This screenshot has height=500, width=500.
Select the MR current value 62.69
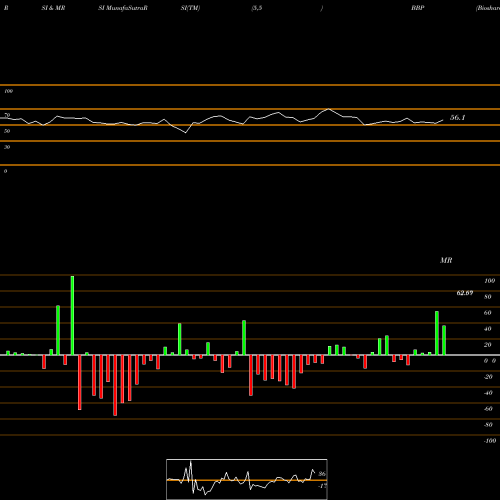click(465, 293)
